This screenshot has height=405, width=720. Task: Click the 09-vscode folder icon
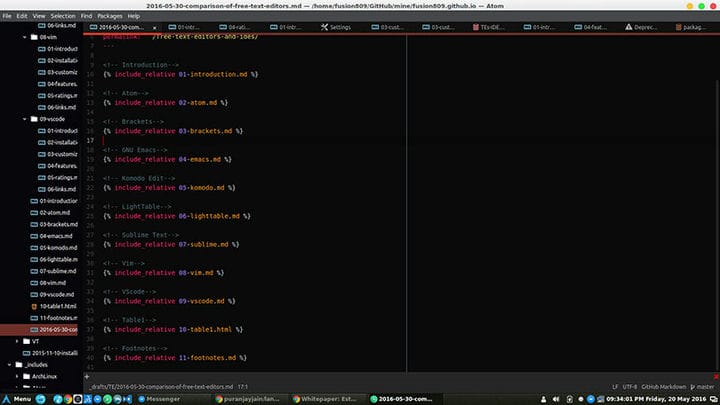[x=34, y=119]
